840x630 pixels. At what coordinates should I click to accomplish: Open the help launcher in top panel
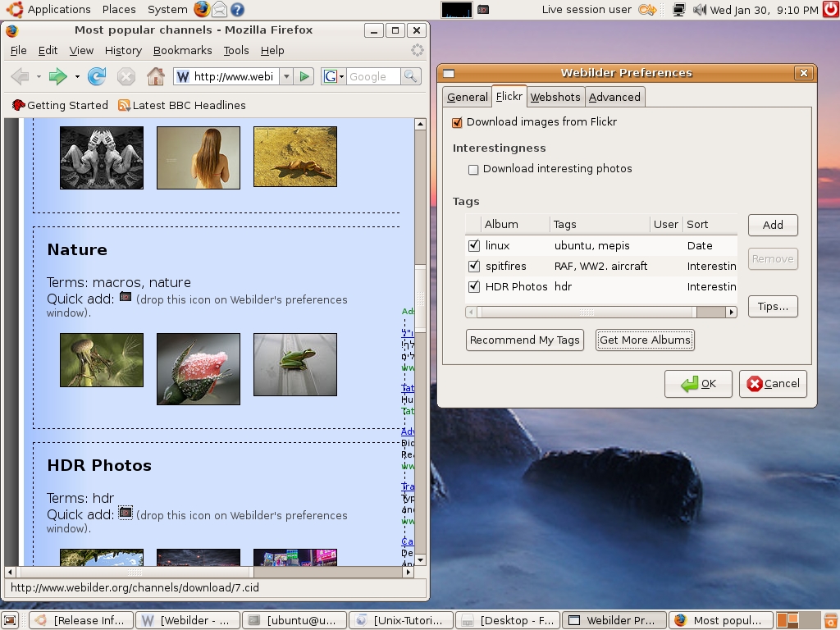(237, 9)
